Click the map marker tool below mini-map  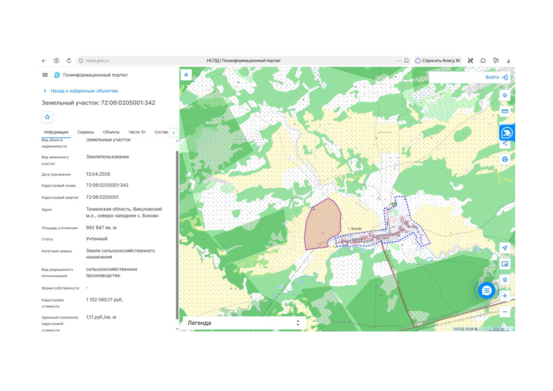pos(505,280)
